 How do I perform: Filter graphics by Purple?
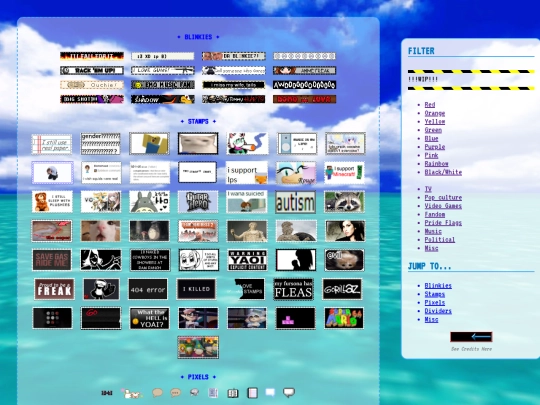point(435,147)
